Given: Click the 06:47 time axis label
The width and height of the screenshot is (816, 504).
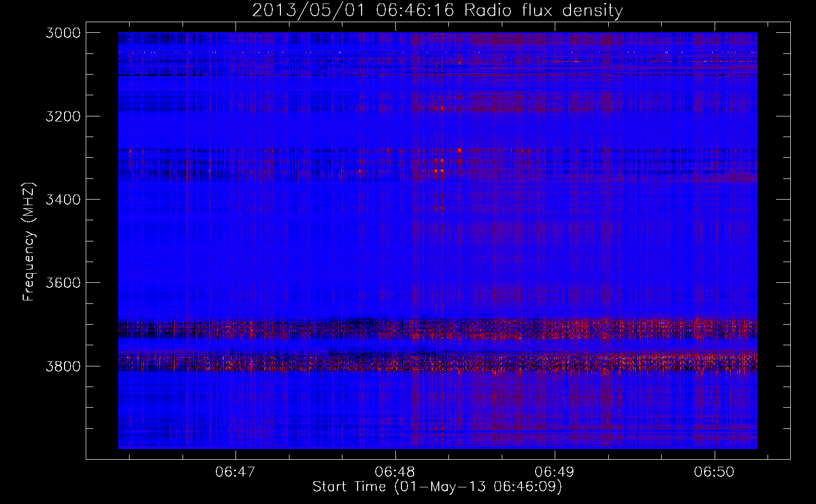Looking at the screenshot, I should [x=235, y=472].
